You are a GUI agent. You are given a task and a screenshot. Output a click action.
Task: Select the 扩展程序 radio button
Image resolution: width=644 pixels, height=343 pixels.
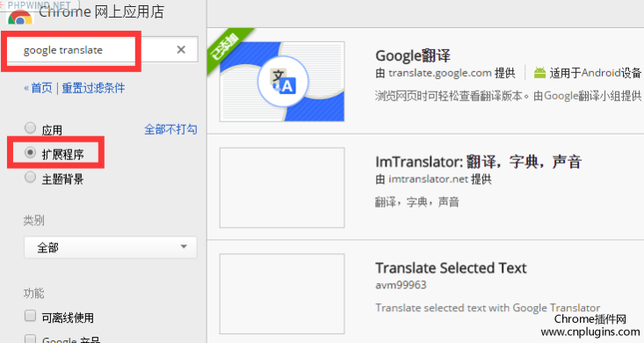click(30, 153)
